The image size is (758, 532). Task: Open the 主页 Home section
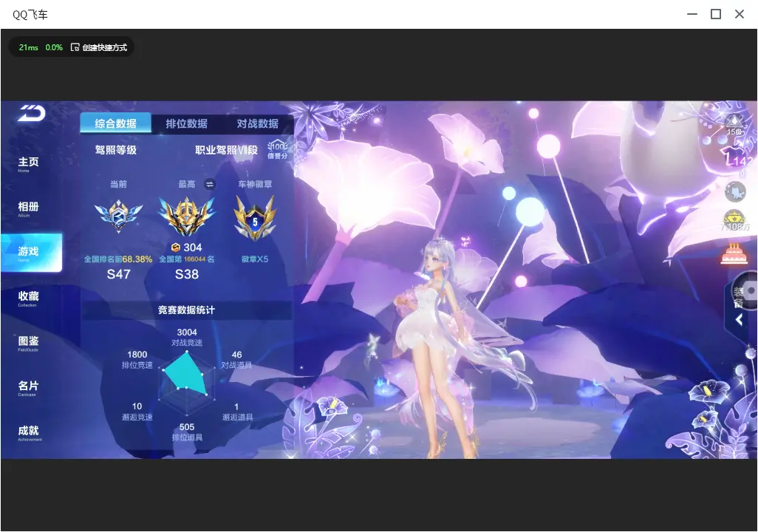click(28, 164)
